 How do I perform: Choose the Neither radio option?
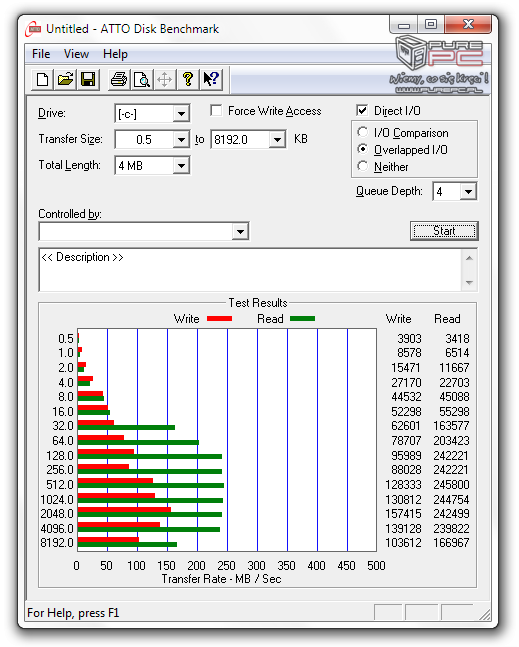362,166
